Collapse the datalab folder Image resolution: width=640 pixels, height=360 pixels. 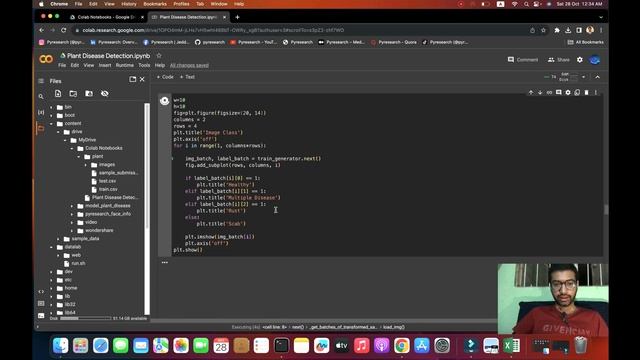pyautogui.click(x=51, y=247)
